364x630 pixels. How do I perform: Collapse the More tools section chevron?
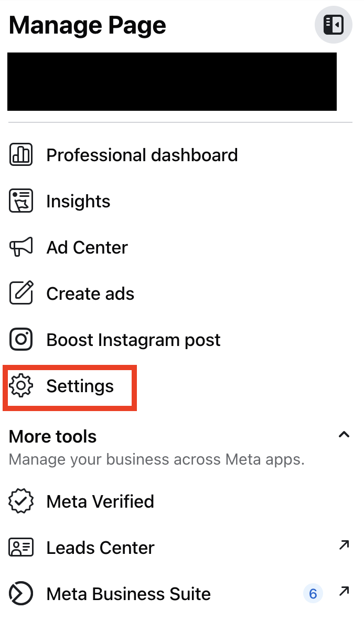click(x=344, y=435)
